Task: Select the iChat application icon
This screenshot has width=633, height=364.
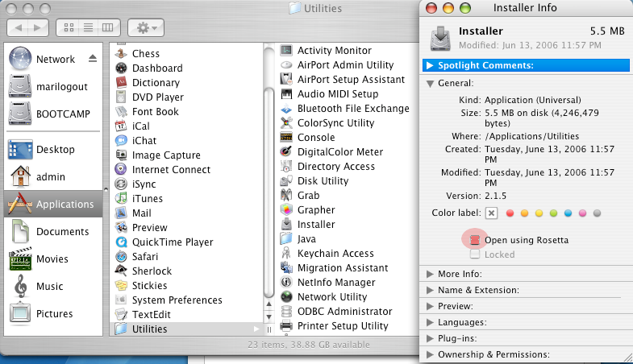Action: [x=121, y=140]
